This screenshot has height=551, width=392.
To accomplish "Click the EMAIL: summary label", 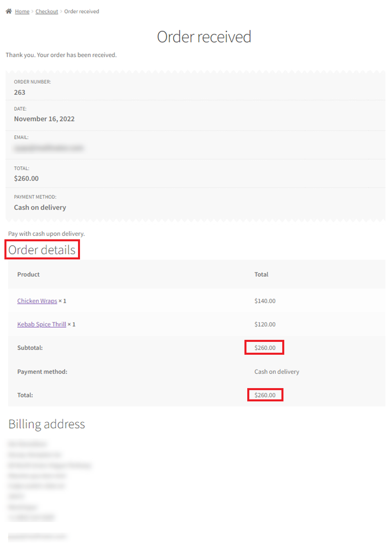I will click(21, 138).
